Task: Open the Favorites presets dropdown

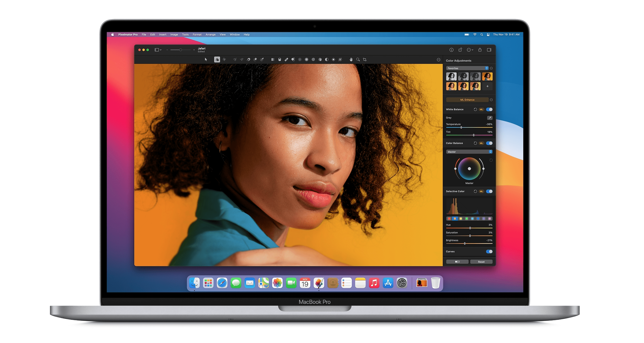Action: 467,68
